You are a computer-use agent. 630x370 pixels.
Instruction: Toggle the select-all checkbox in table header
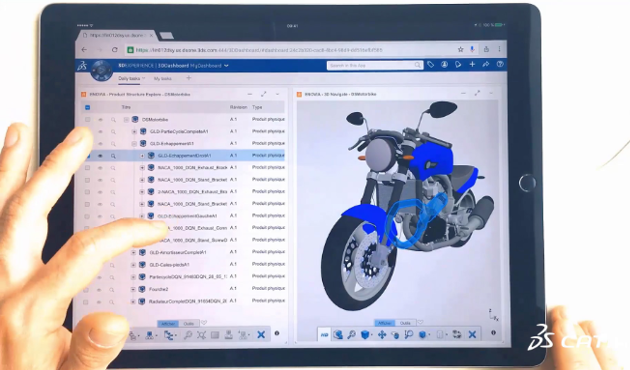tap(87, 107)
